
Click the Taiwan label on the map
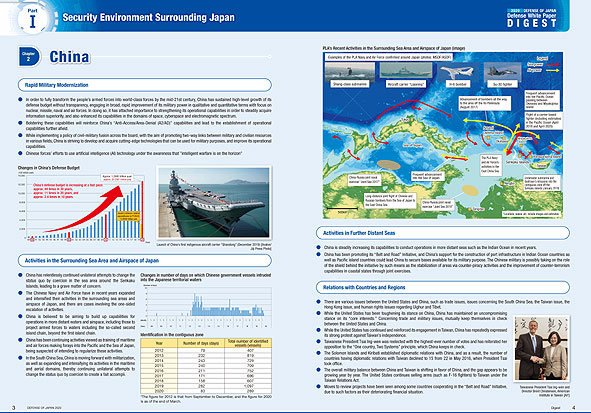(541, 165)
